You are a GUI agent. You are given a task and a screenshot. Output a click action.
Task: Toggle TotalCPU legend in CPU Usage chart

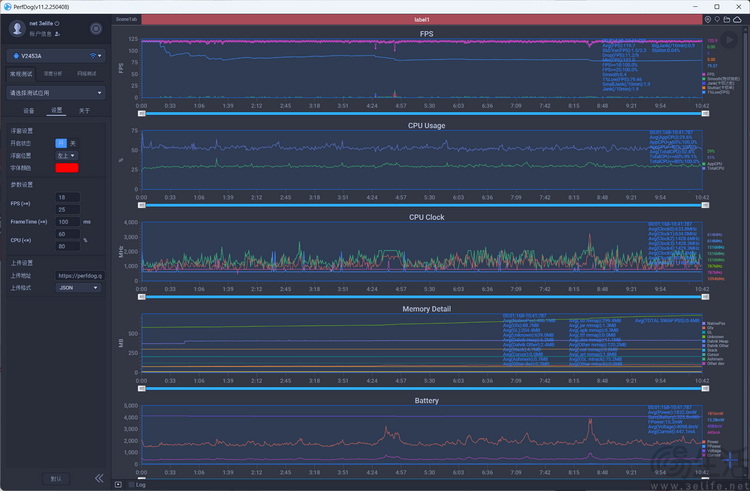pyautogui.click(x=713, y=168)
